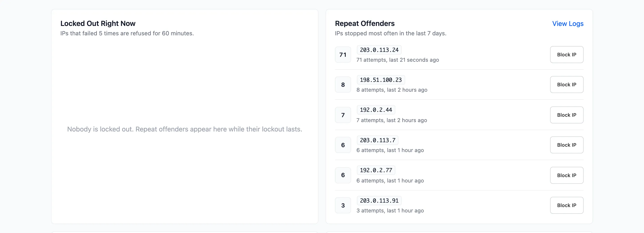Select the 203.0.113.7 address text

point(377,140)
